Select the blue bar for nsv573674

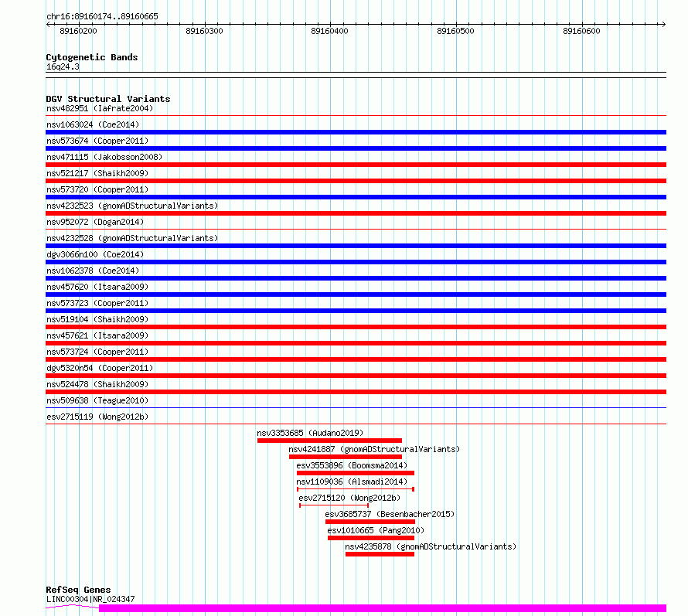click(356, 148)
